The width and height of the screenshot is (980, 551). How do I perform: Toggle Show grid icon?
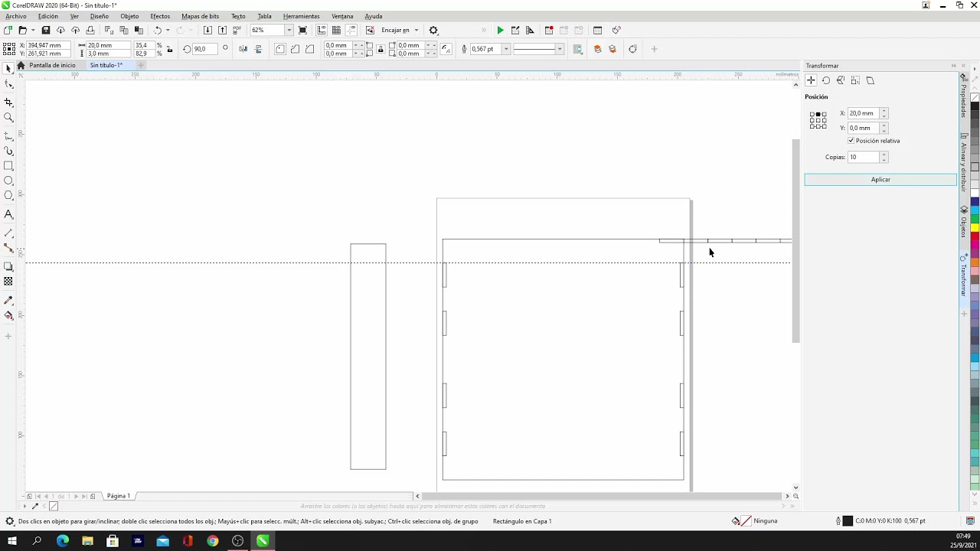click(x=336, y=30)
